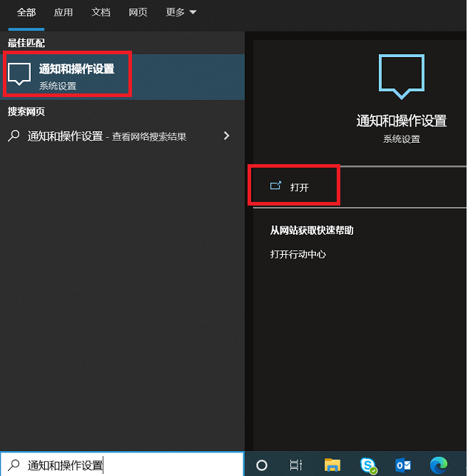Click the search magnifier icon in taskbar box

coord(14,465)
